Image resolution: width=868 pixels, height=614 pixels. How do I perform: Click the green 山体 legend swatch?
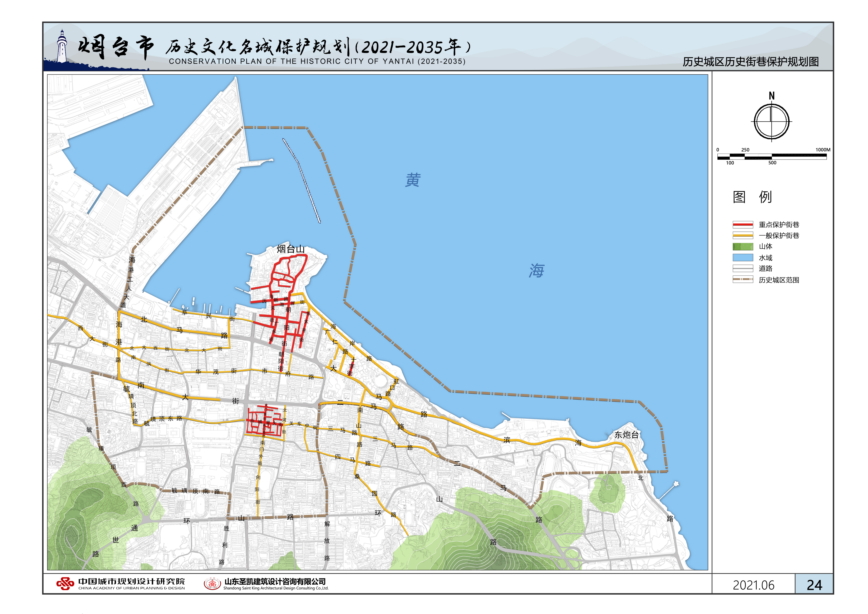(x=743, y=247)
